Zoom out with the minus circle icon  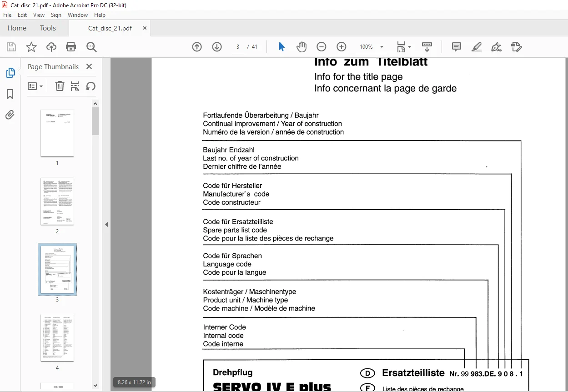pyautogui.click(x=322, y=47)
